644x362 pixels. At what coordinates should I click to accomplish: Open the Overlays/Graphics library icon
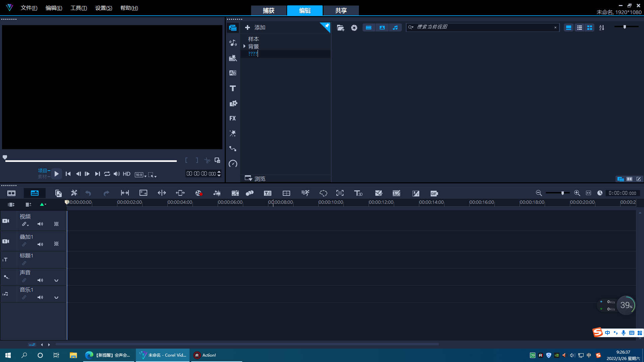233,104
